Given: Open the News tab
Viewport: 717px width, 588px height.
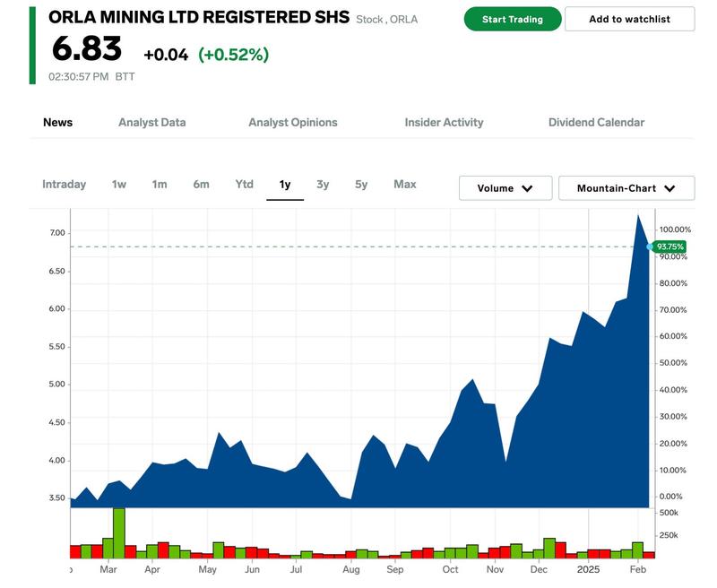Looking at the screenshot, I should [x=58, y=122].
